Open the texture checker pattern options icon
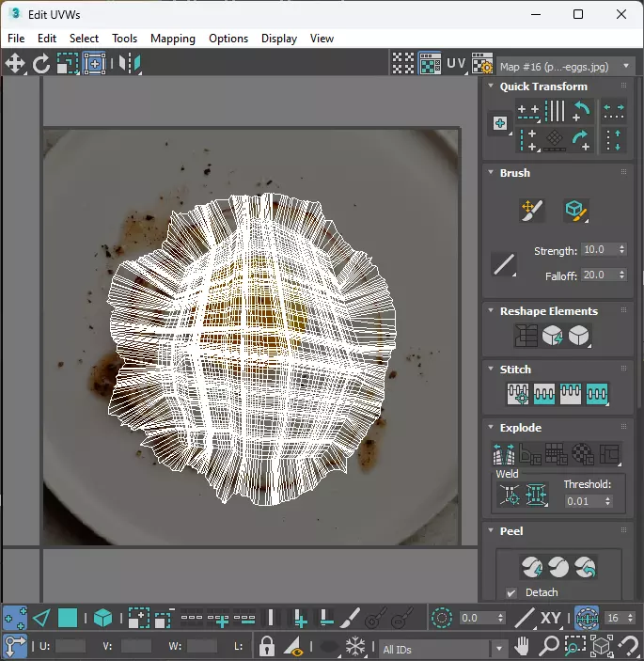 pyautogui.click(x=482, y=64)
